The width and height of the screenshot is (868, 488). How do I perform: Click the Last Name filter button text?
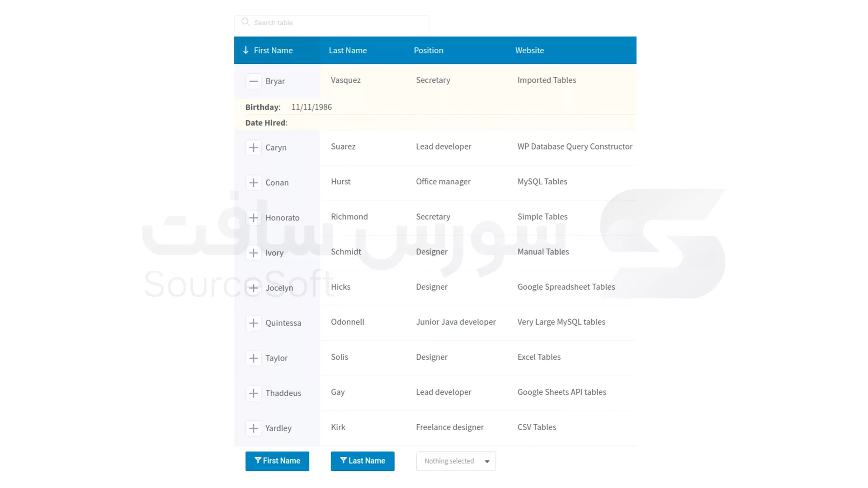pos(367,461)
